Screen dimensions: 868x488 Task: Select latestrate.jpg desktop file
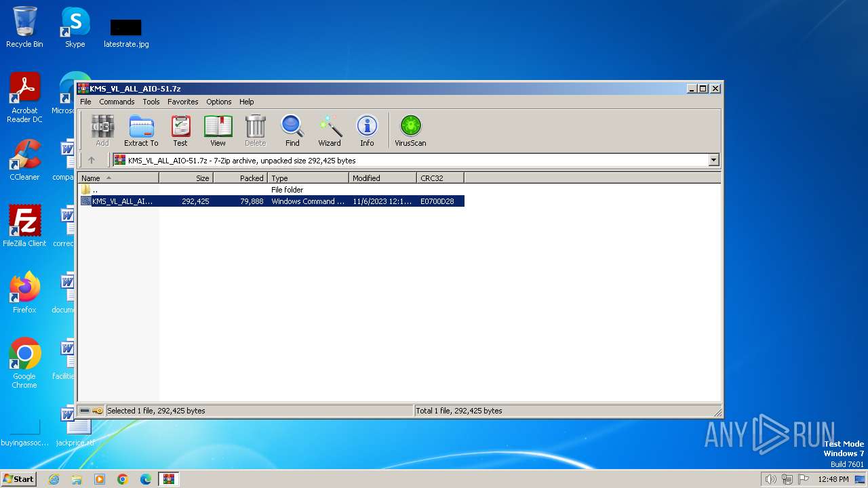[126, 34]
